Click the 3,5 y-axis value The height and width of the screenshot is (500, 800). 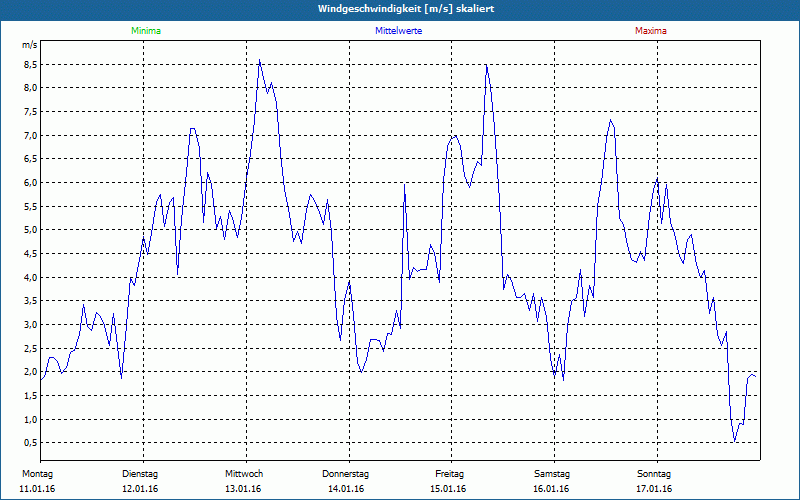tap(30, 301)
